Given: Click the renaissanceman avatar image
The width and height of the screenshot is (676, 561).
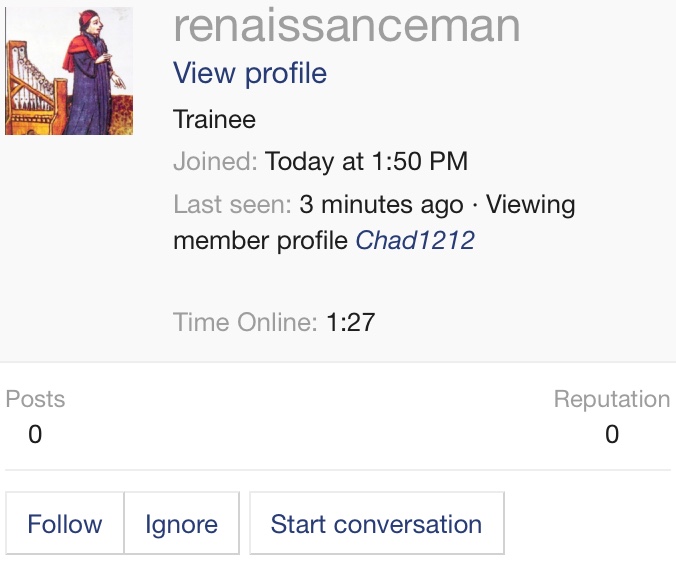Looking at the screenshot, I should click(x=68, y=71).
